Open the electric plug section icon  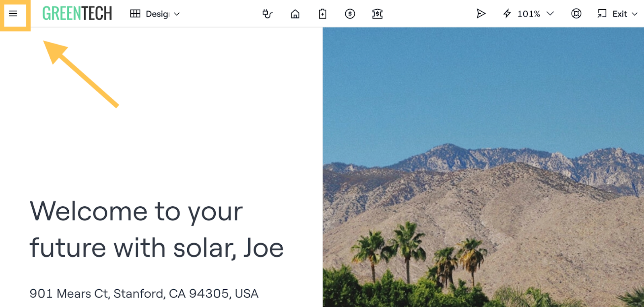pos(267,14)
